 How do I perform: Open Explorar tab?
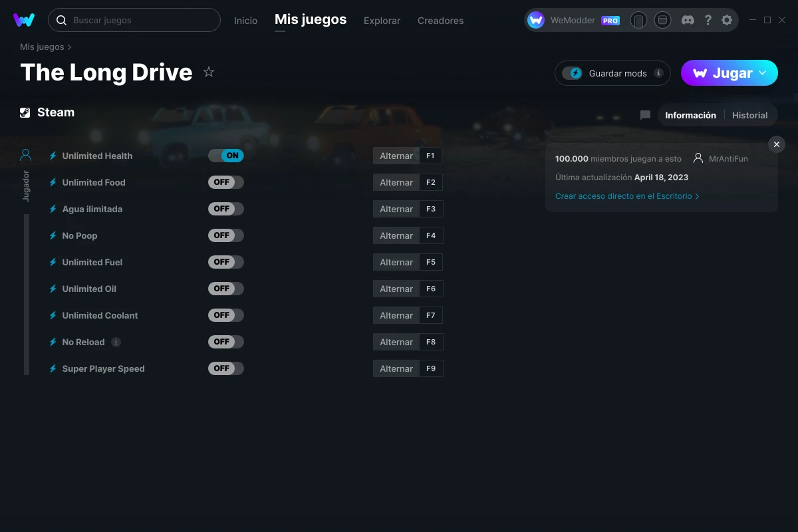382,21
